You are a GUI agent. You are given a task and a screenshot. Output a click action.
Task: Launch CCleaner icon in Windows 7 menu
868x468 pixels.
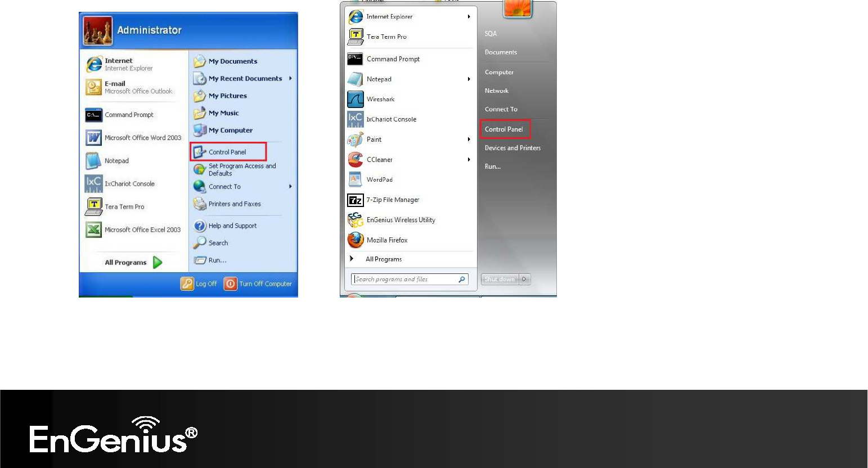point(356,160)
